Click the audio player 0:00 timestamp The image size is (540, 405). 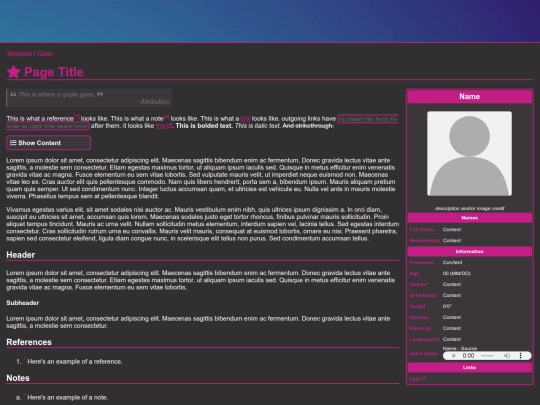tap(468, 356)
